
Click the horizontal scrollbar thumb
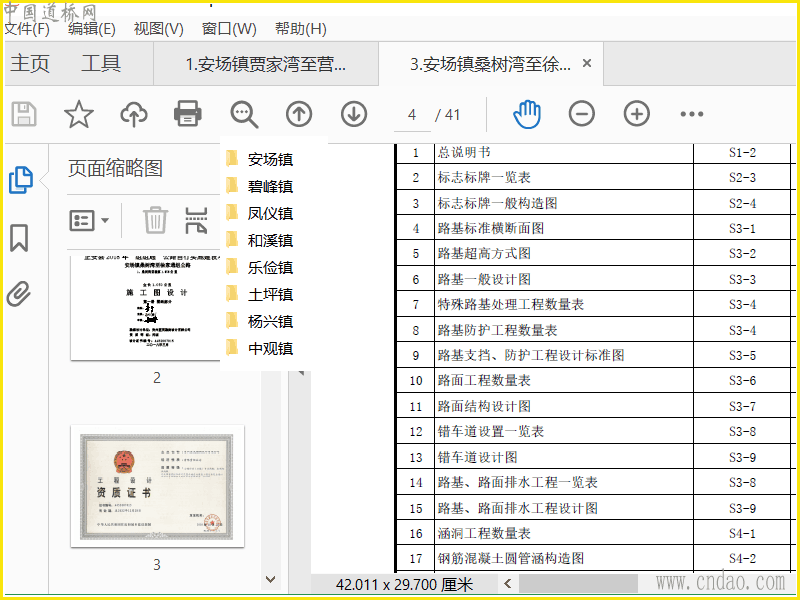[x=578, y=583]
